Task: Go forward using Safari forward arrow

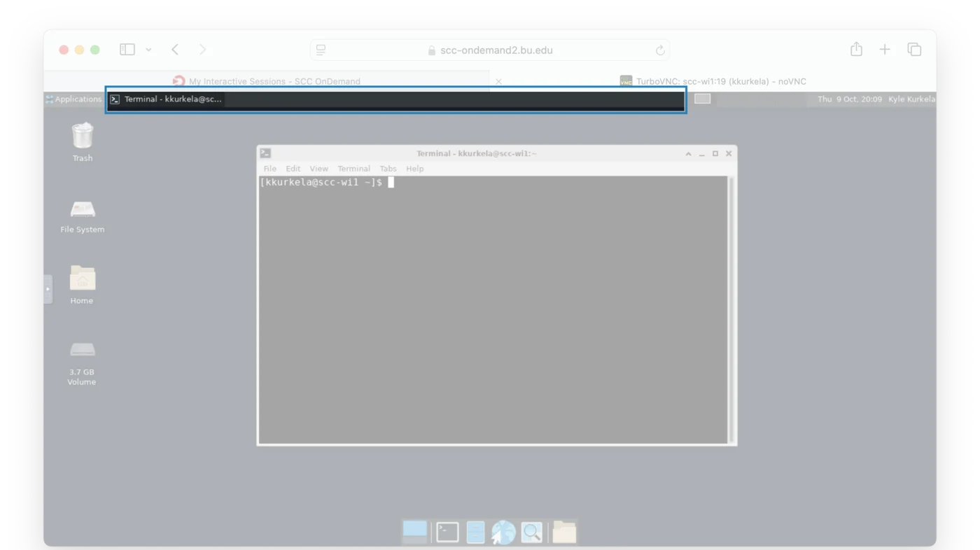Action: tap(202, 50)
